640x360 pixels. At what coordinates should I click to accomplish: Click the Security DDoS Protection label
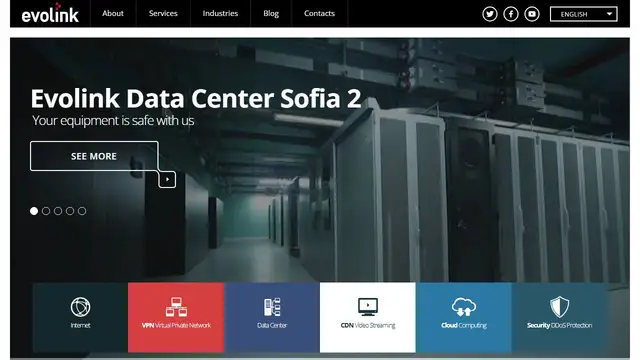[560, 325]
